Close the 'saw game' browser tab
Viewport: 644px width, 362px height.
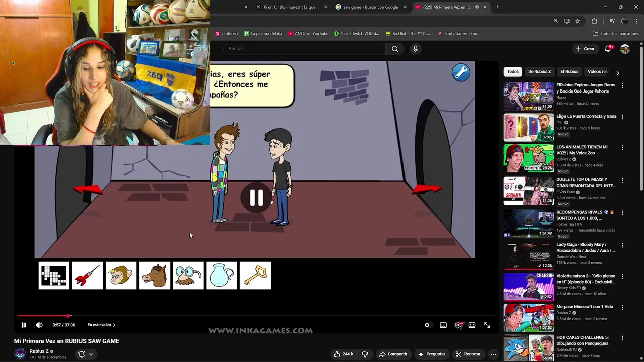pos(405,7)
